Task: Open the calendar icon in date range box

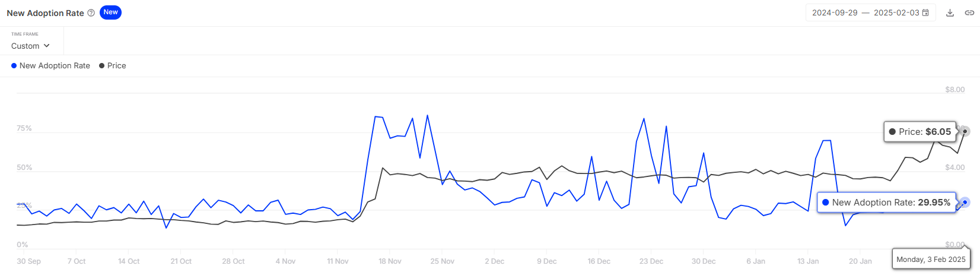Action: tap(925, 13)
